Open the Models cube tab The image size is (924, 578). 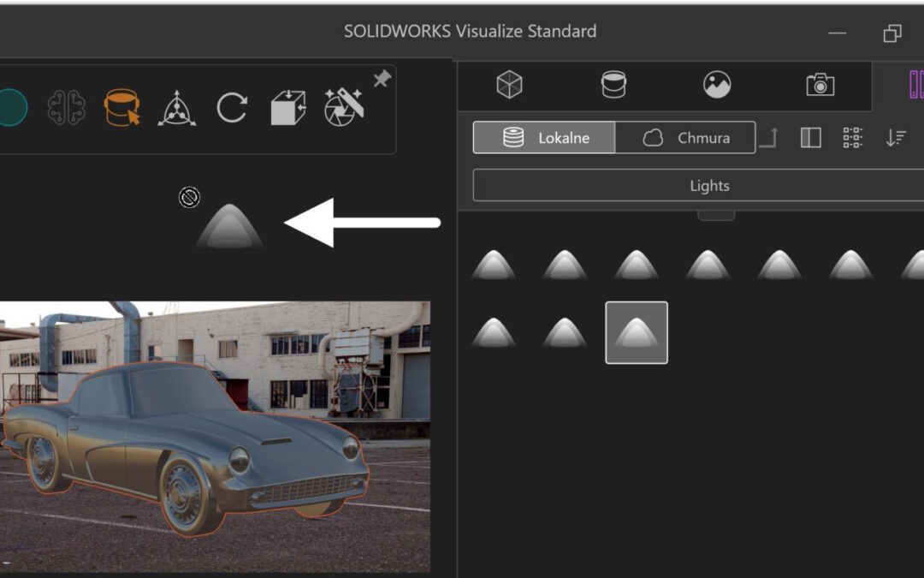pyautogui.click(x=509, y=84)
